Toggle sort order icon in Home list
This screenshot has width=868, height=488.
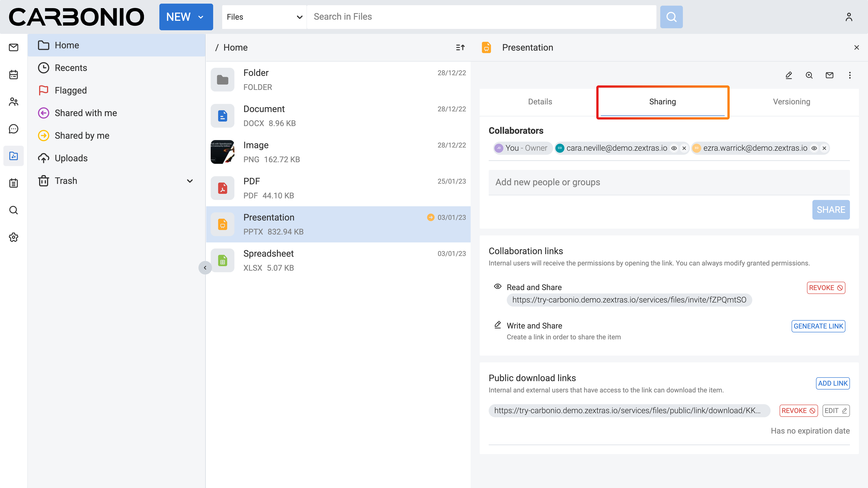[460, 47]
